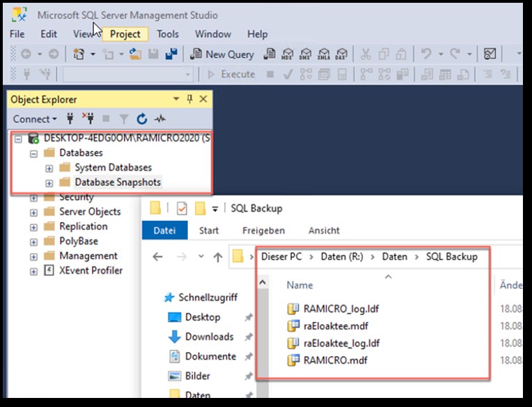Click the Activity Monitor toolbar icon

click(490, 54)
